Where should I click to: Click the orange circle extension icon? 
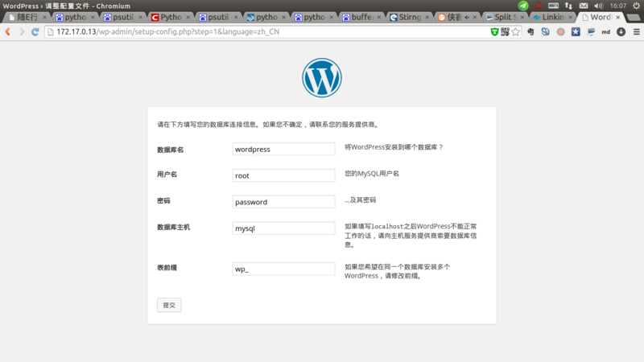pos(560,31)
